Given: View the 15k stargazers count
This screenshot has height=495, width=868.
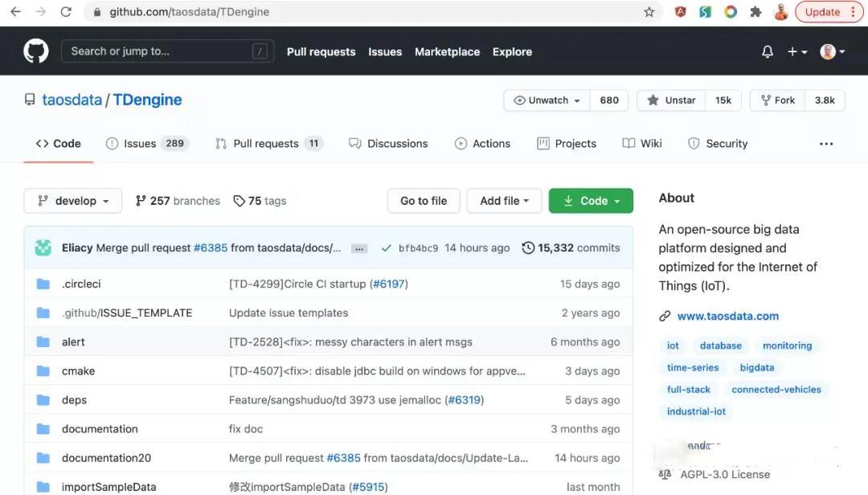Looking at the screenshot, I should (723, 100).
